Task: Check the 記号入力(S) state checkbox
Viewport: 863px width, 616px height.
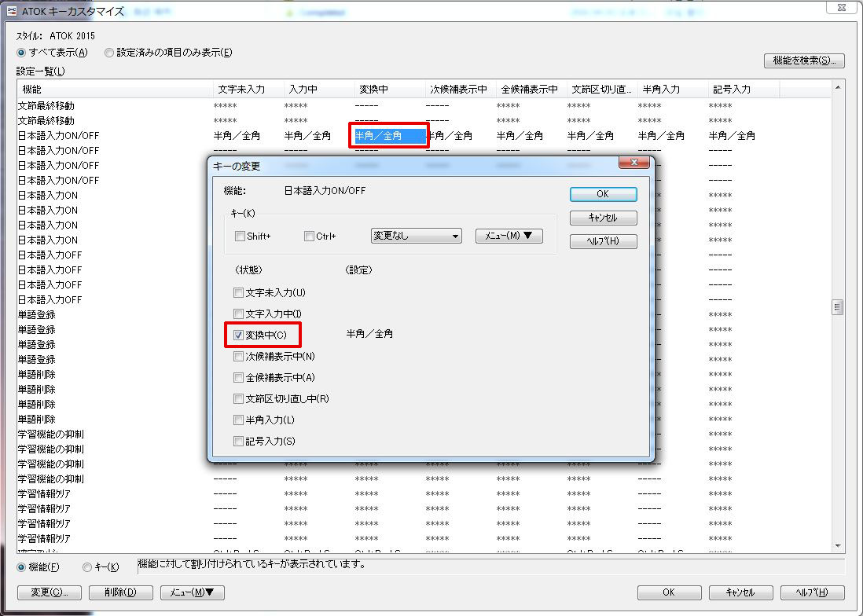Action: click(x=238, y=441)
